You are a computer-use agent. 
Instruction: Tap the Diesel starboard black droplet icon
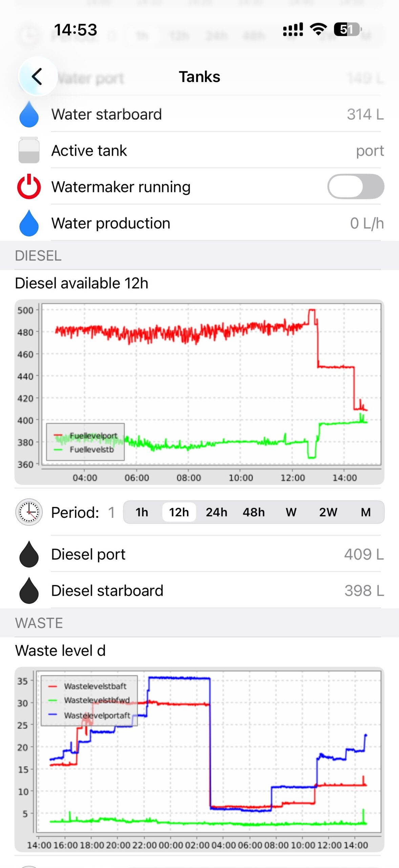pyautogui.click(x=29, y=590)
